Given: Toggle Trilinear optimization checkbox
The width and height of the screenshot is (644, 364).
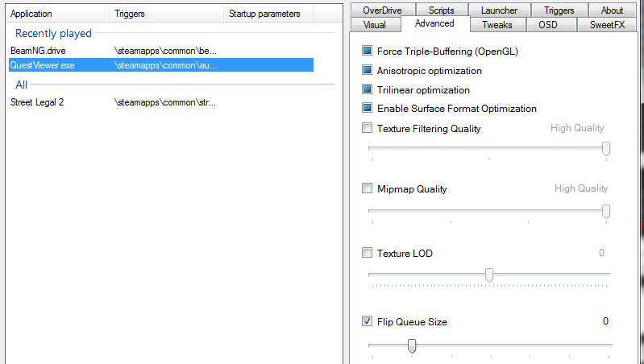Looking at the screenshot, I should point(368,90).
